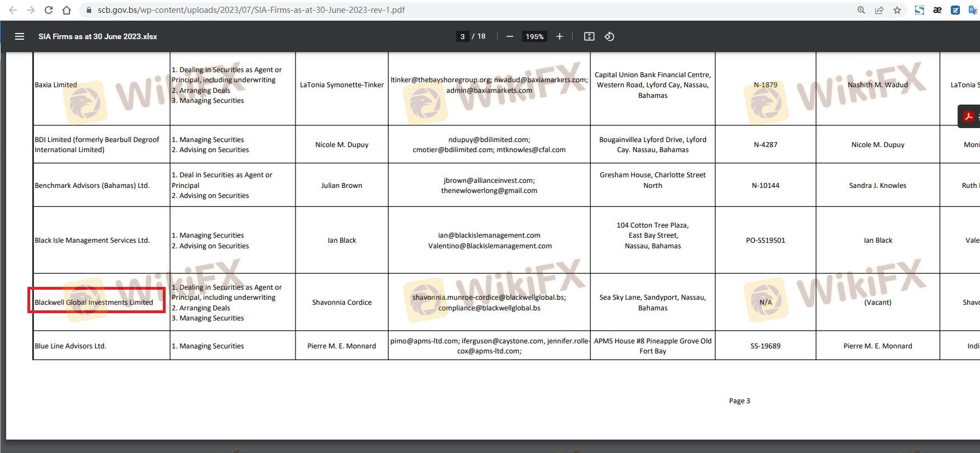
Task: Click 'Pierre M. E. Monnard' in the contact column
Action: [x=342, y=346]
